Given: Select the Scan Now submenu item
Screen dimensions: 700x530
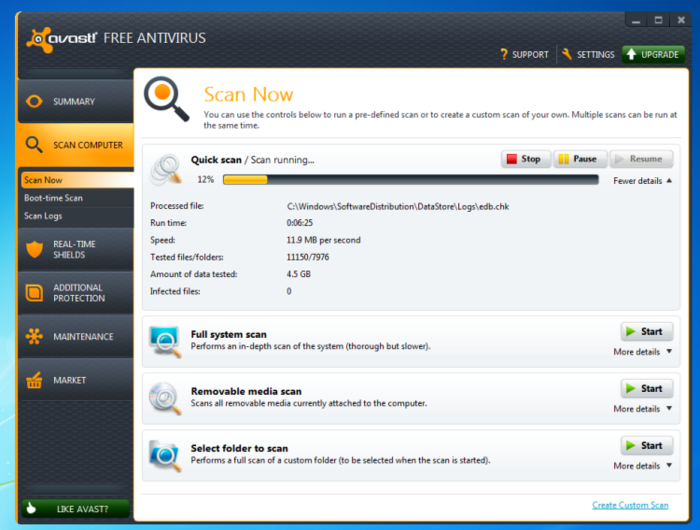Looking at the screenshot, I should pyautogui.click(x=77, y=180).
